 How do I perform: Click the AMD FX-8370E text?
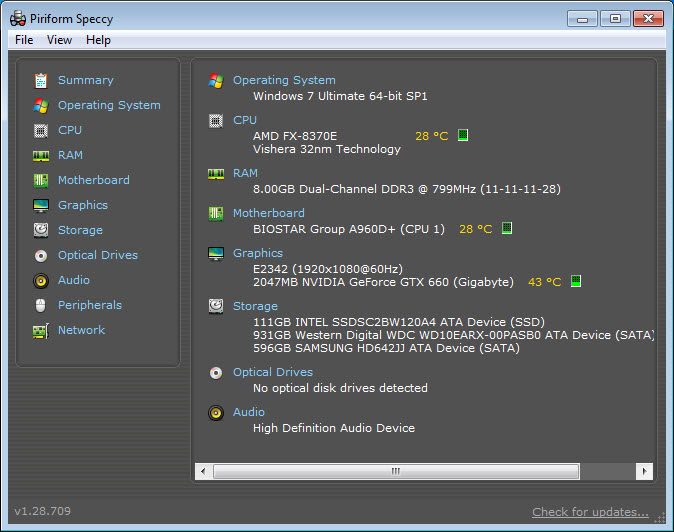click(x=295, y=136)
